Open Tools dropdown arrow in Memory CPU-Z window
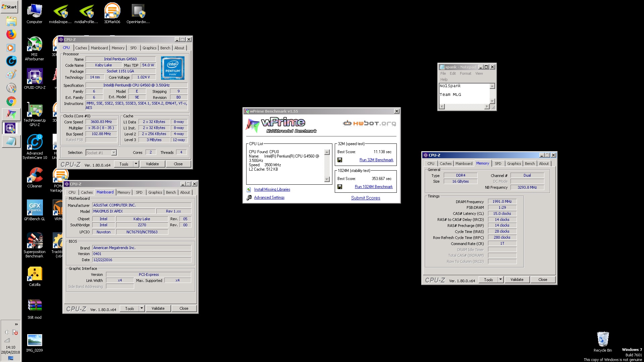Screen dimensions: 644x362 (x=500, y=280)
